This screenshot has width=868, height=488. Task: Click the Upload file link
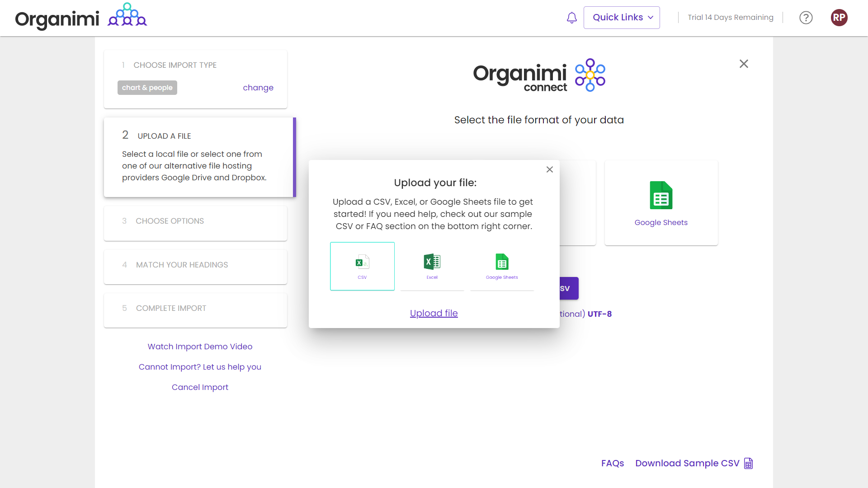tap(434, 313)
